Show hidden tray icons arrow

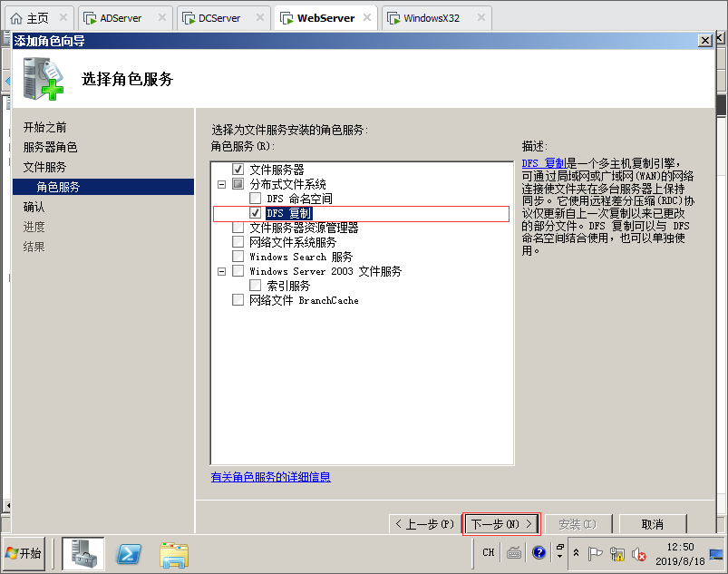point(576,552)
